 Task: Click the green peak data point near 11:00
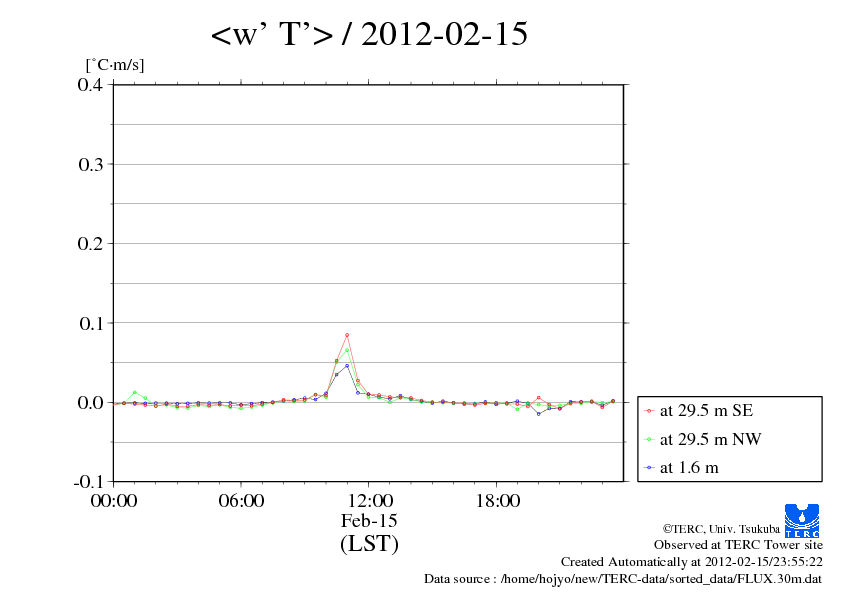click(x=347, y=350)
